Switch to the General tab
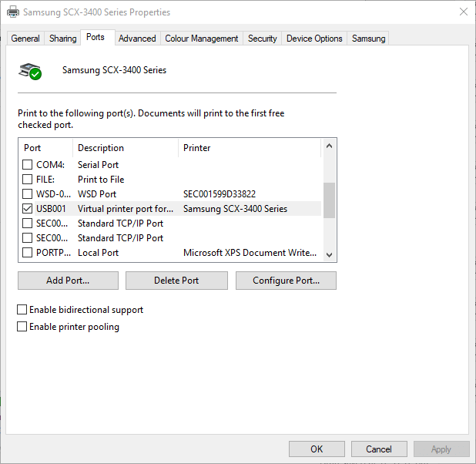This screenshot has width=476, height=464. 25,39
